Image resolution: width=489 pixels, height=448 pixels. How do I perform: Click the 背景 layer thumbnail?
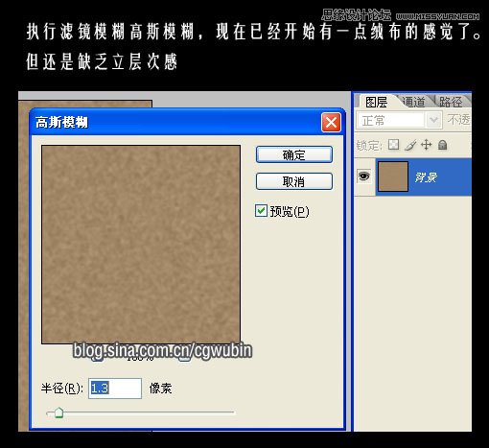[x=393, y=177]
